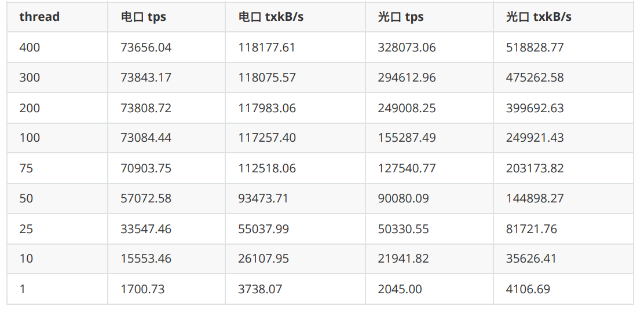Click the cell showing 112518.06
This screenshot has height=310, width=644.
coord(267,168)
